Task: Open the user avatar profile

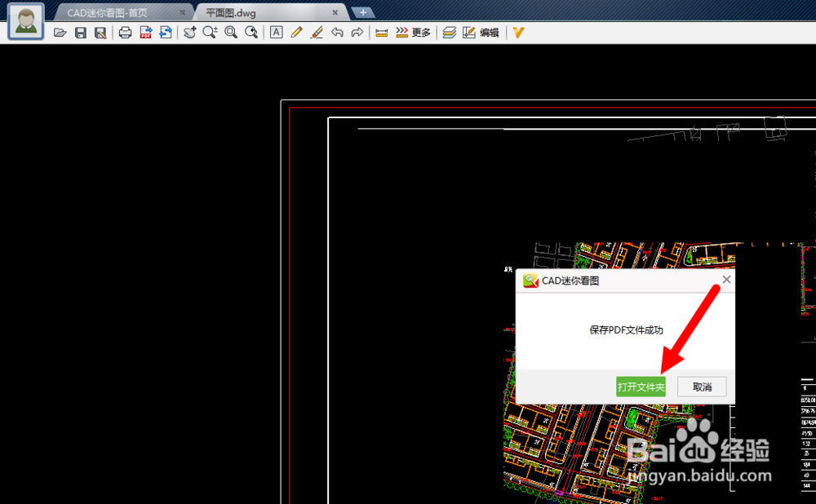Action: point(26,21)
